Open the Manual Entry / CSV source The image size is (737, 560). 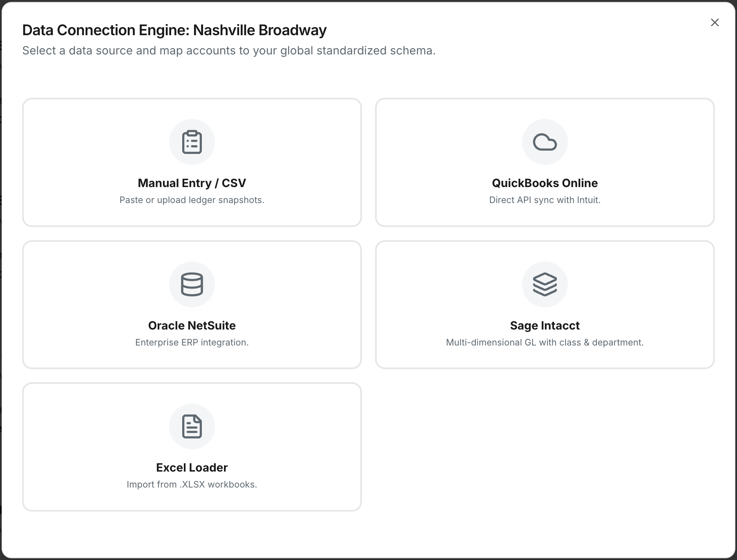192,163
